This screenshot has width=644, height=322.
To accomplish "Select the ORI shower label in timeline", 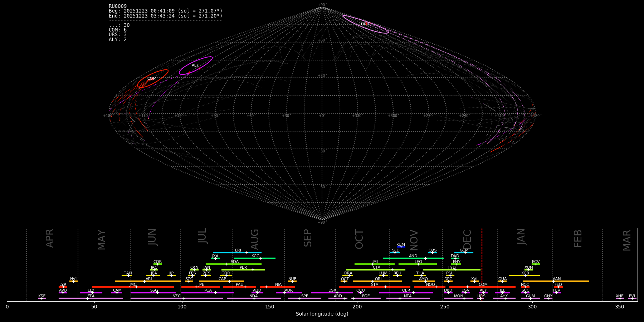I will (378, 279).
